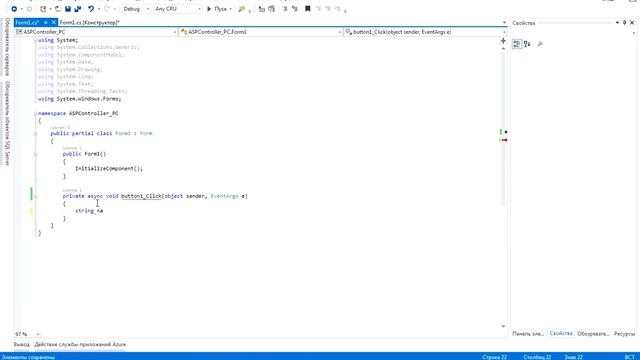Toggle a bookmark with the bookmark icon
This screenshot has height=360, width=640.
pos(308,9)
